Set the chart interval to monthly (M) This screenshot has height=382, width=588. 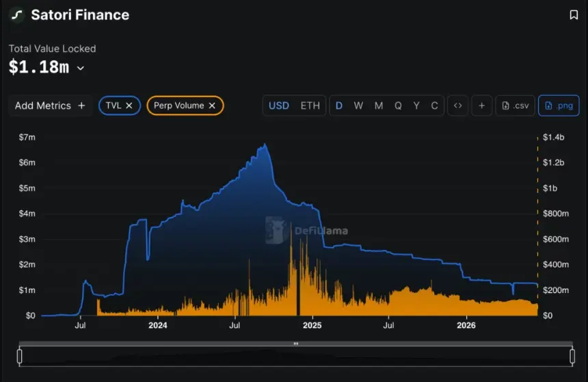click(378, 105)
